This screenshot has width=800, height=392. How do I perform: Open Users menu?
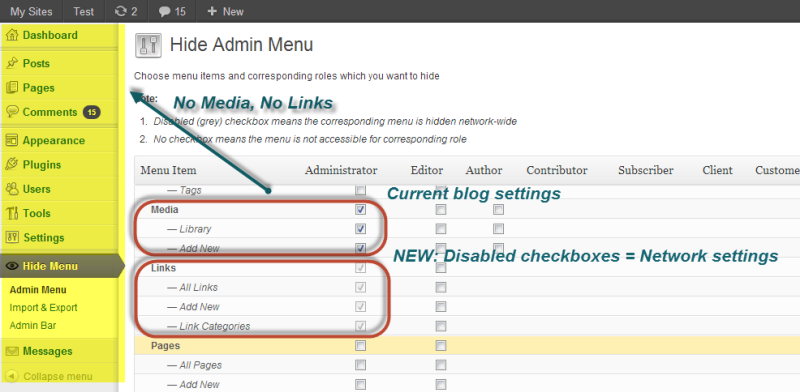pyautogui.click(x=37, y=189)
